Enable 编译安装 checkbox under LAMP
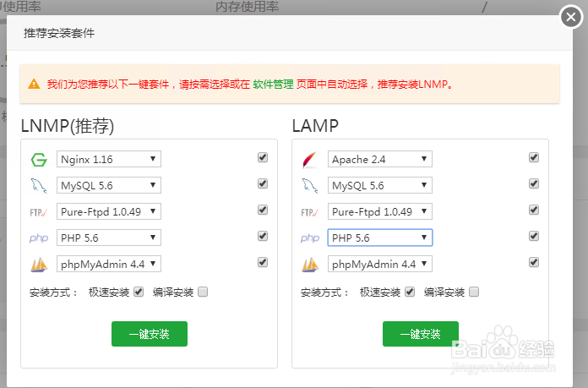 [474, 292]
